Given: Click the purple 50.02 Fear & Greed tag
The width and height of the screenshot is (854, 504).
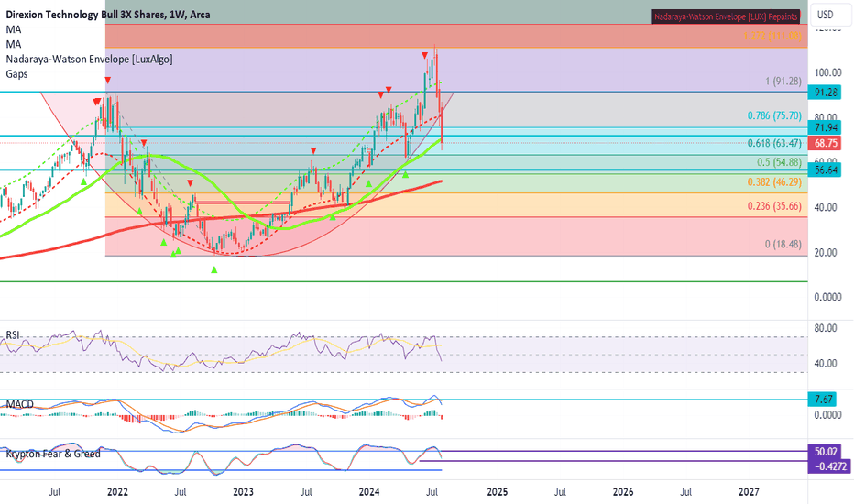Looking at the screenshot, I should click(825, 452).
